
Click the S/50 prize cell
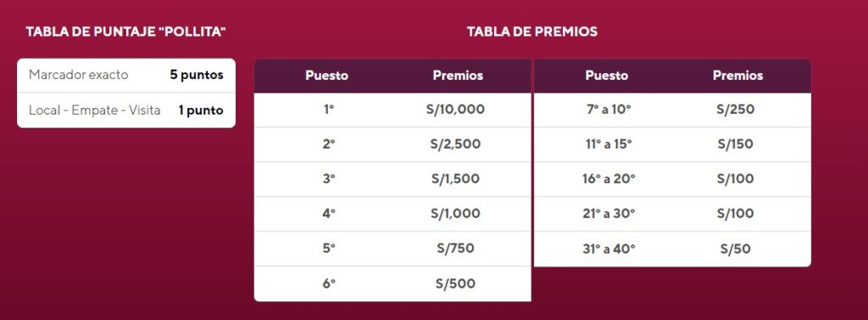tap(735, 249)
